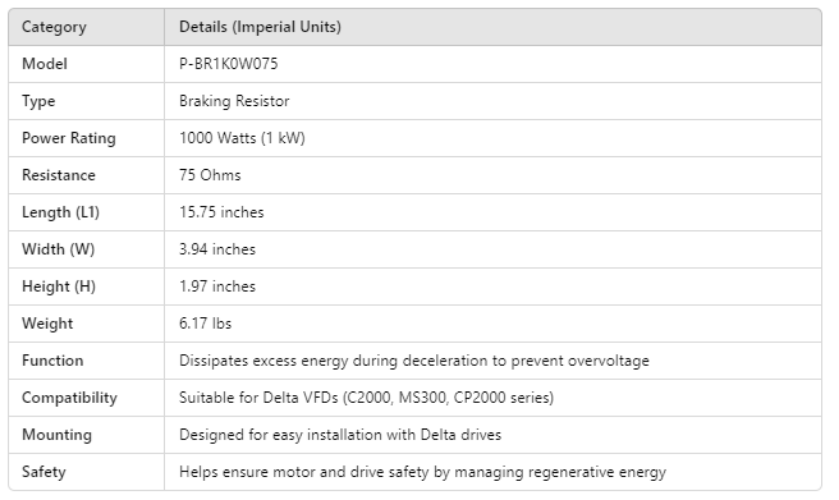Viewport: 839px width, 500px height.
Task: Click the 75 Ohms resistance value
Action: [210, 175]
